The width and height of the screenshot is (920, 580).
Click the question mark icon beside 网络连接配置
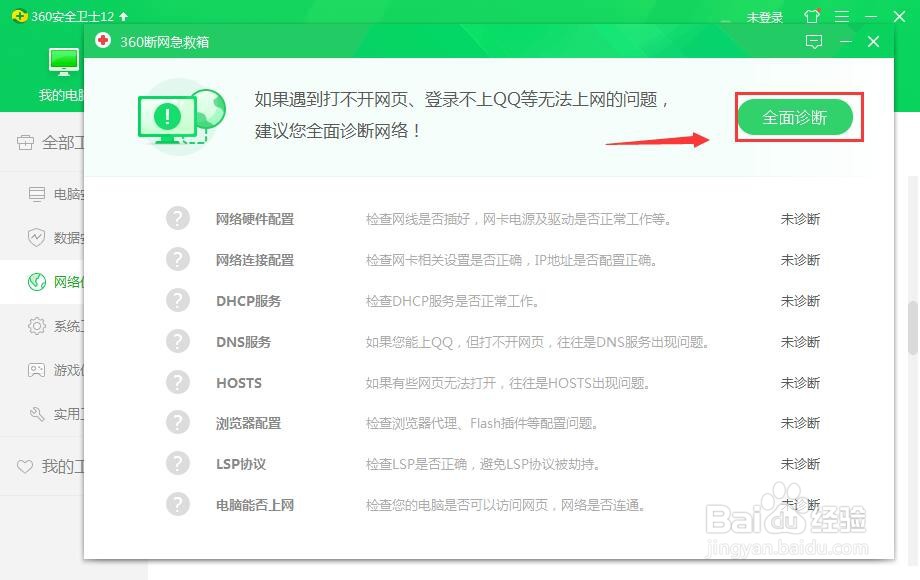pos(177,259)
